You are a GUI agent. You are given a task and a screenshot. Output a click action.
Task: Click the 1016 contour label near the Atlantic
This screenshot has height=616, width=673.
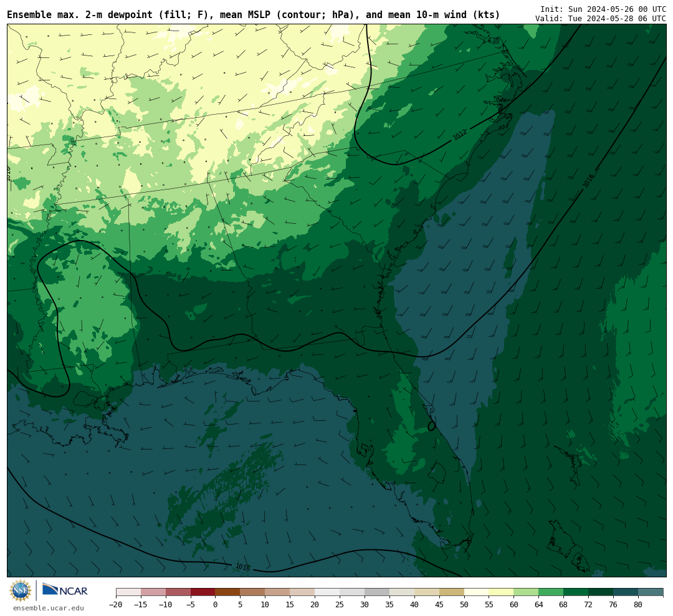(x=588, y=181)
